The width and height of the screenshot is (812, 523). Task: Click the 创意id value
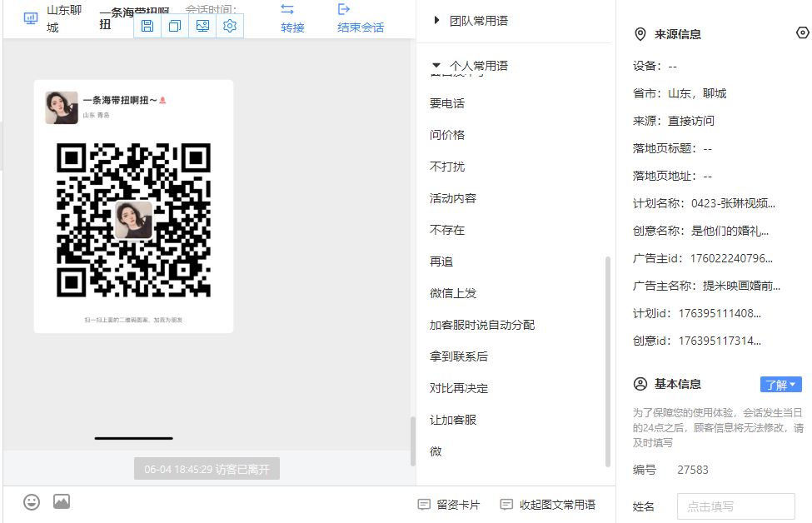pyautogui.click(x=720, y=341)
